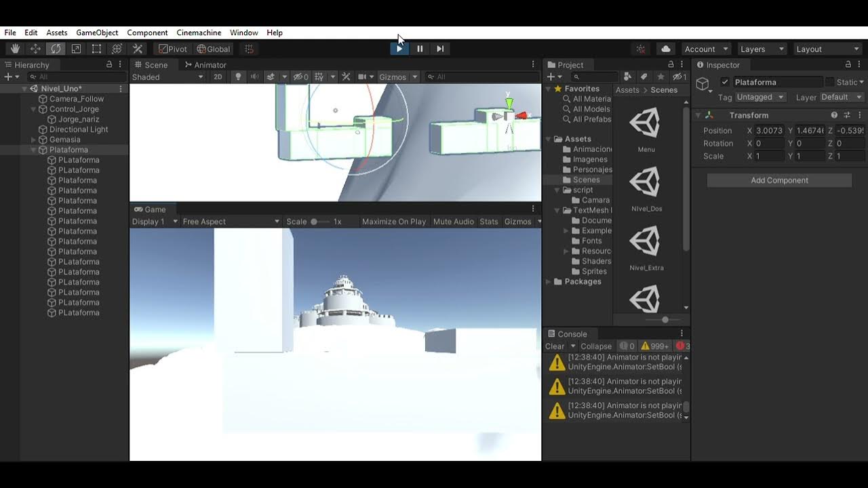Open the Layout dropdown
This screenshot has width=868, height=488.
(x=827, y=49)
